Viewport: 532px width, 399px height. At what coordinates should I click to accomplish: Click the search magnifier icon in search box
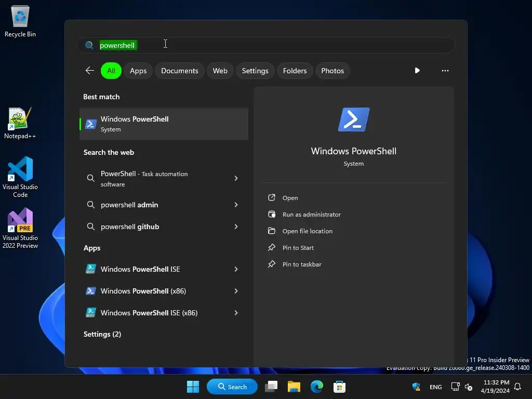89,45
